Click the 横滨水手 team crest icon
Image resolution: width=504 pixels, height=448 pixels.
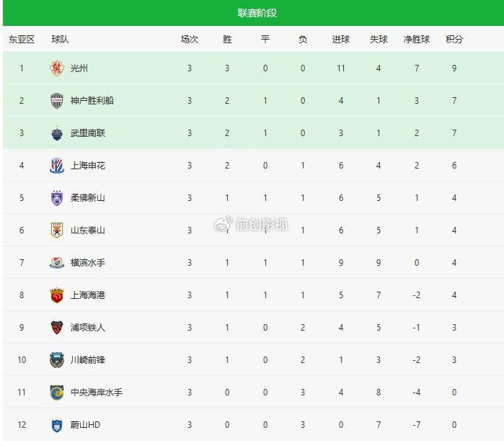(57, 263)
